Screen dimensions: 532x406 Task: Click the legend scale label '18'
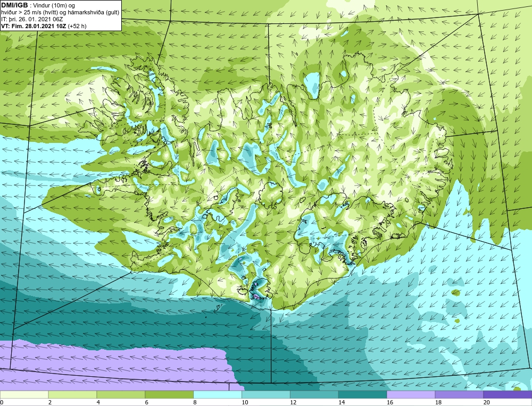coord(438,402)
